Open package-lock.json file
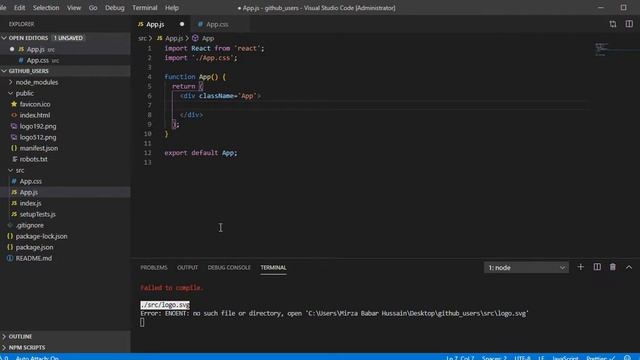 pos(41,236)
